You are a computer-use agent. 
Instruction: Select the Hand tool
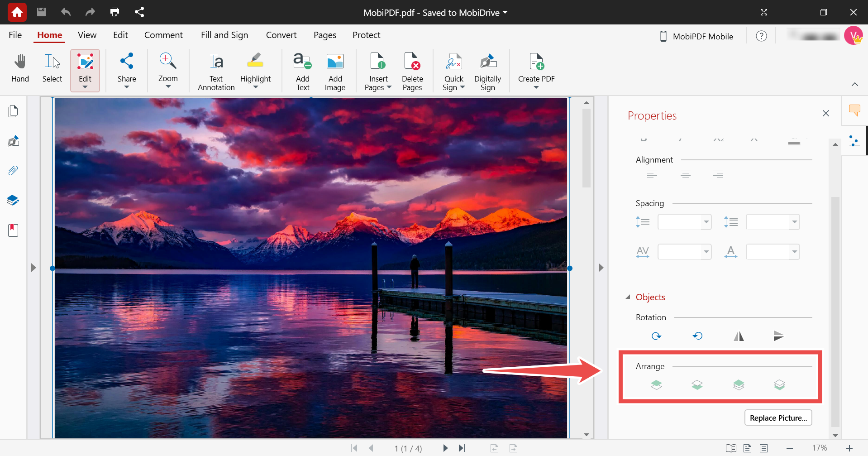pos(20,69)
